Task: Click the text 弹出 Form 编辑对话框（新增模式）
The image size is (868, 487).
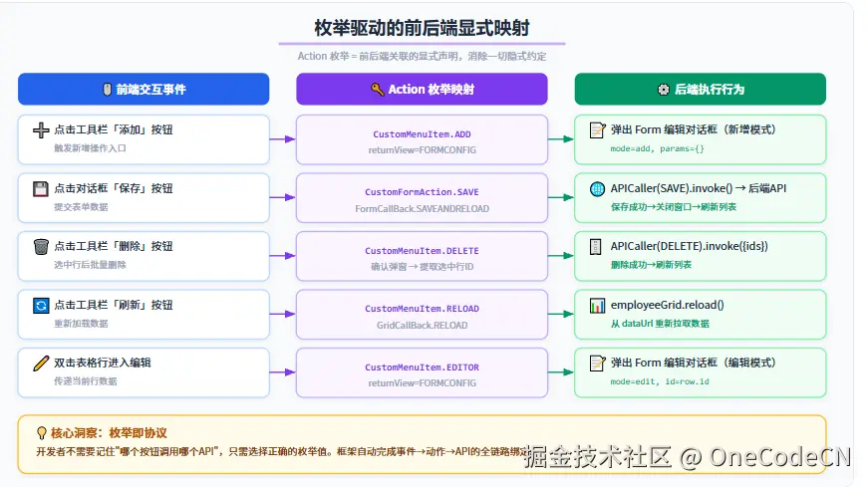Action: point(693,129)
